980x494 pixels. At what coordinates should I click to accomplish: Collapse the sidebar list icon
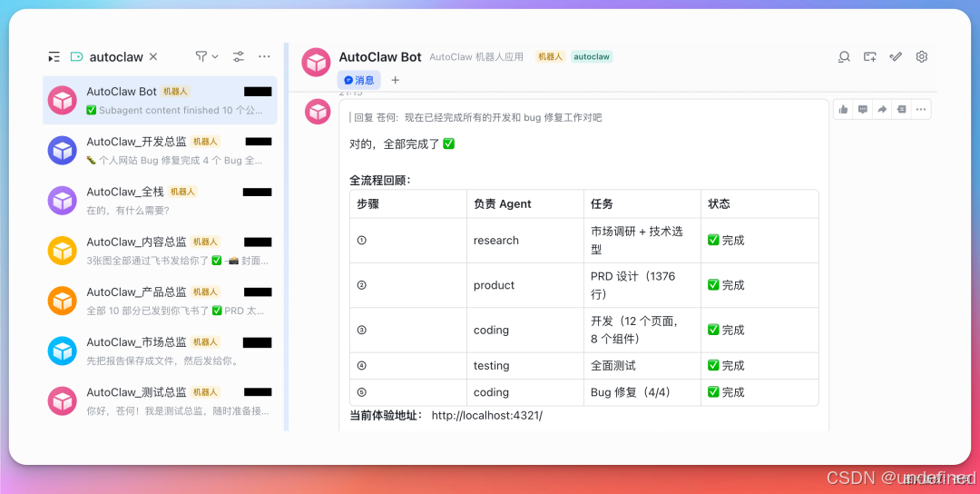pyautogui.click(x=54, y=57)
